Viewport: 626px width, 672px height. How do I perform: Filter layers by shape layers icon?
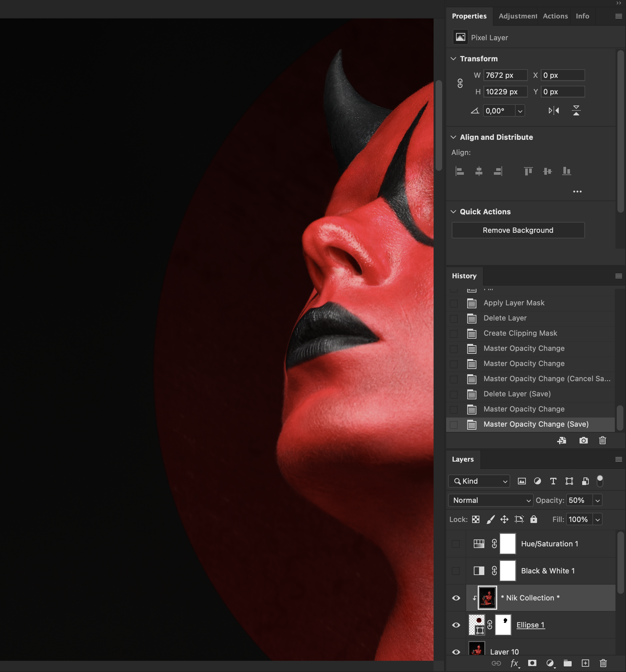pos(569,481)
